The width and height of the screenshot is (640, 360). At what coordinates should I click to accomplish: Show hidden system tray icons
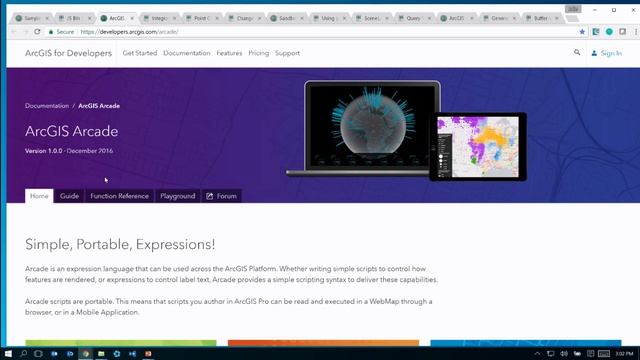click(x=537, y=353)
